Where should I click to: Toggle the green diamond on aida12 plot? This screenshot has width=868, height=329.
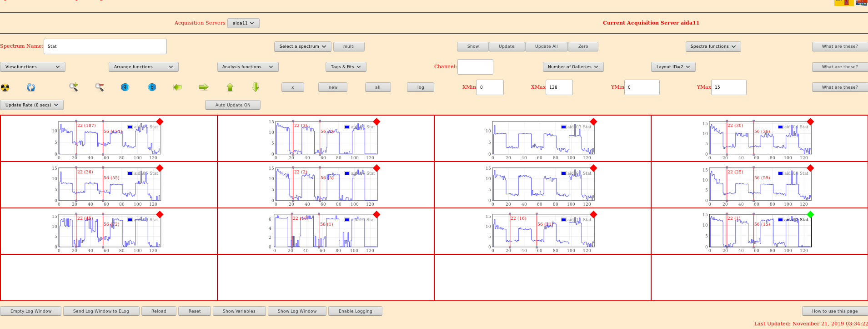(x=810, y=214)
